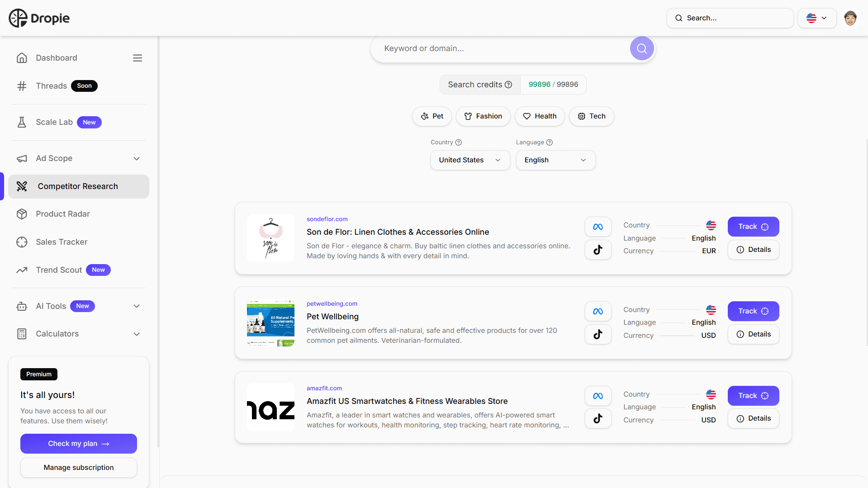868x488 pixels.
Task: Expand the Calculators menu
Action: tap(137, 334)
